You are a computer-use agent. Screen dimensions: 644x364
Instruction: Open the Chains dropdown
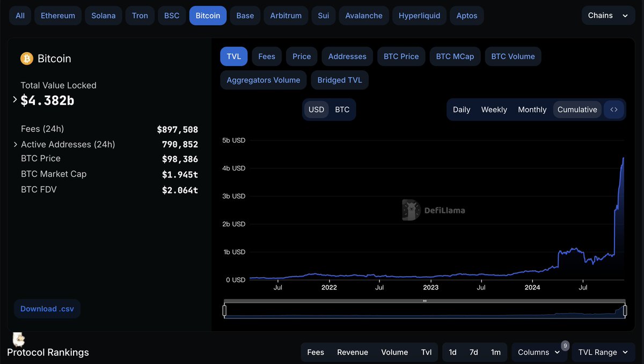[608, 16]
